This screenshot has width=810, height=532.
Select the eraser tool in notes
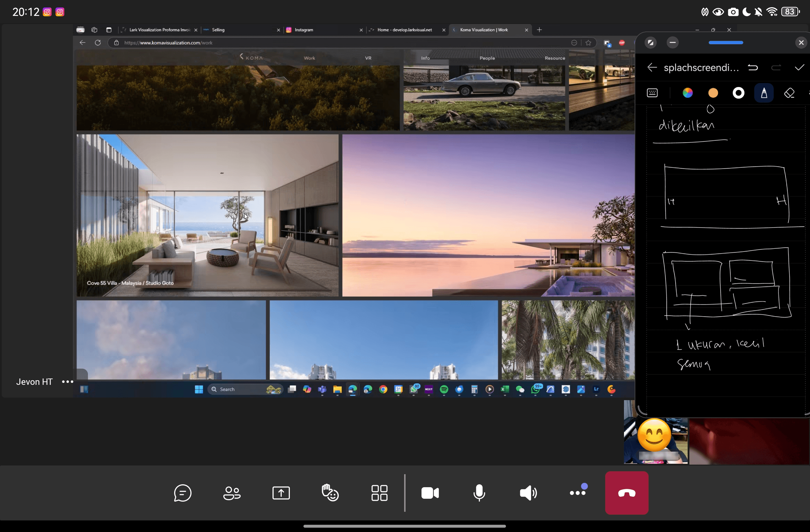(789, 93)
